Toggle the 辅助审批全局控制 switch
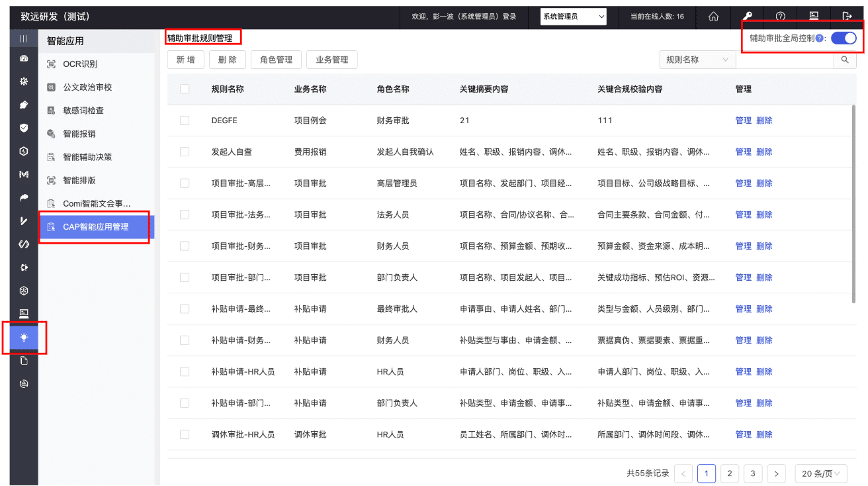This screenshot has width=868, height=486. click(x=844, y=38)
